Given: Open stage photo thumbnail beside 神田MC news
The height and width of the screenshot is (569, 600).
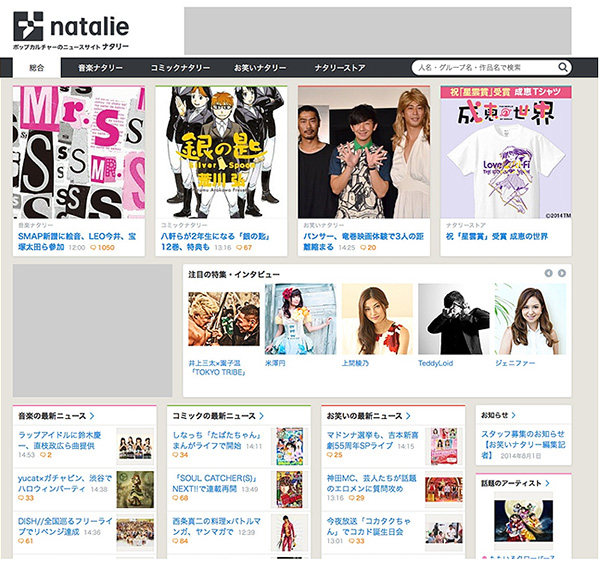Looking at the screenshot, I should pos(444,489).
